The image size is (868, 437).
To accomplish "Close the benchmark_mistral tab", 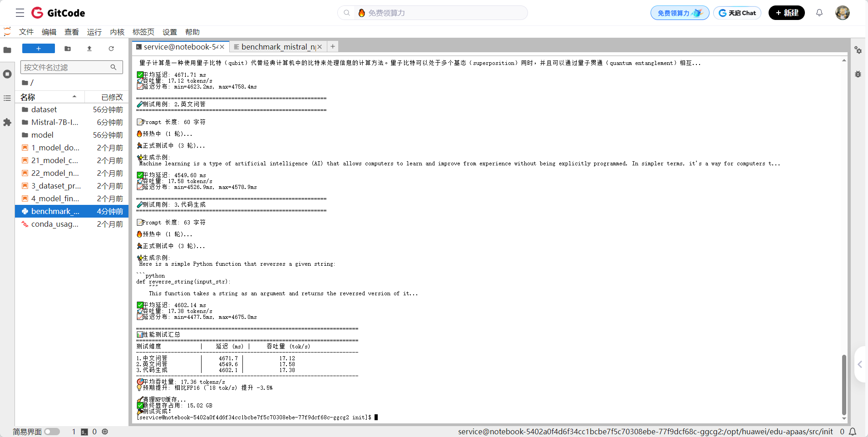I will [320, 47].
